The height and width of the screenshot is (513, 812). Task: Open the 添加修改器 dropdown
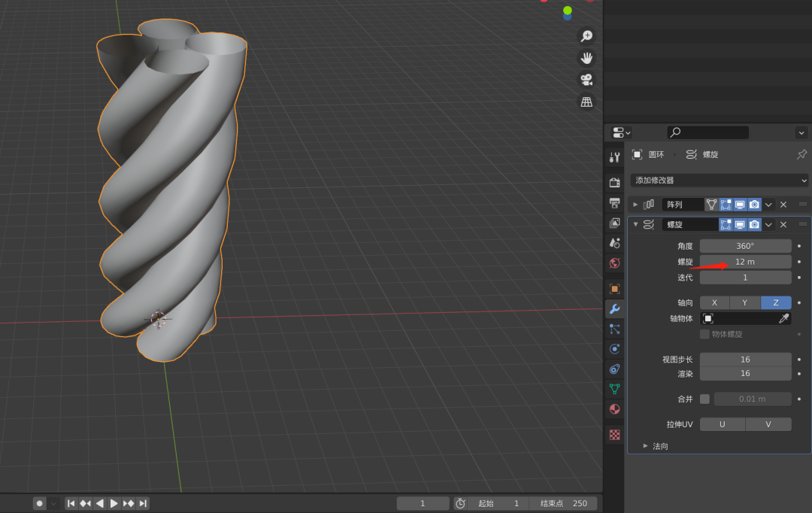click(x=719, y=181)
